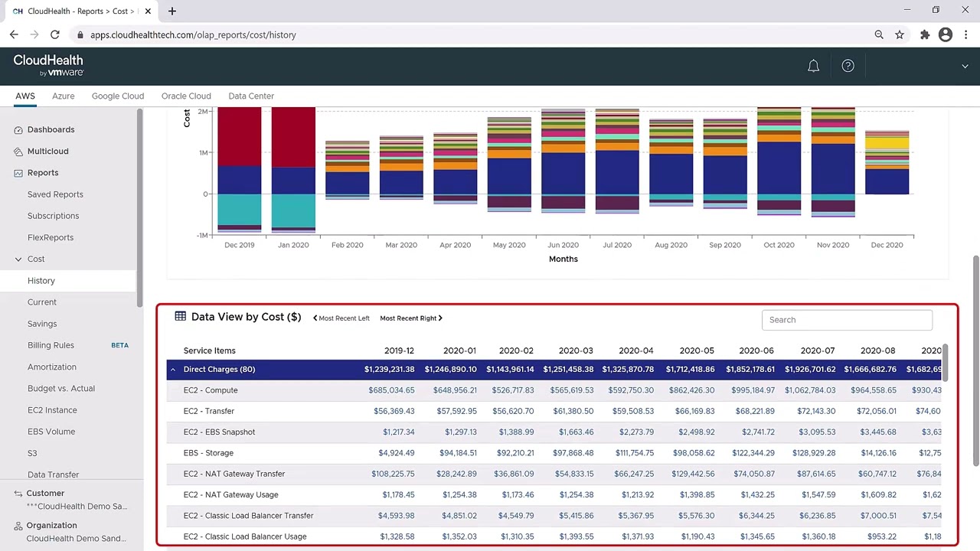Screen dimensions: 980x551
Task: Switch to the Data Center tab
Action: click(251, 96)
